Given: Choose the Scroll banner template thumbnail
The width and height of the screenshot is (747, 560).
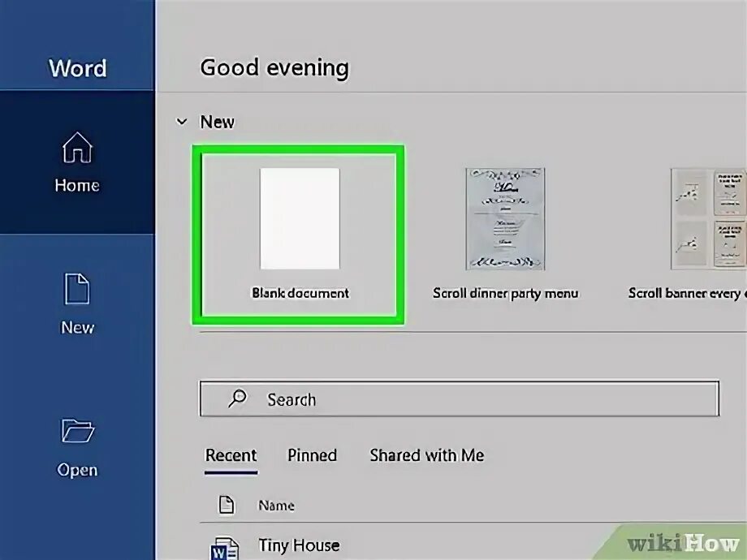Looking at the screenshot, I should 709,219.
